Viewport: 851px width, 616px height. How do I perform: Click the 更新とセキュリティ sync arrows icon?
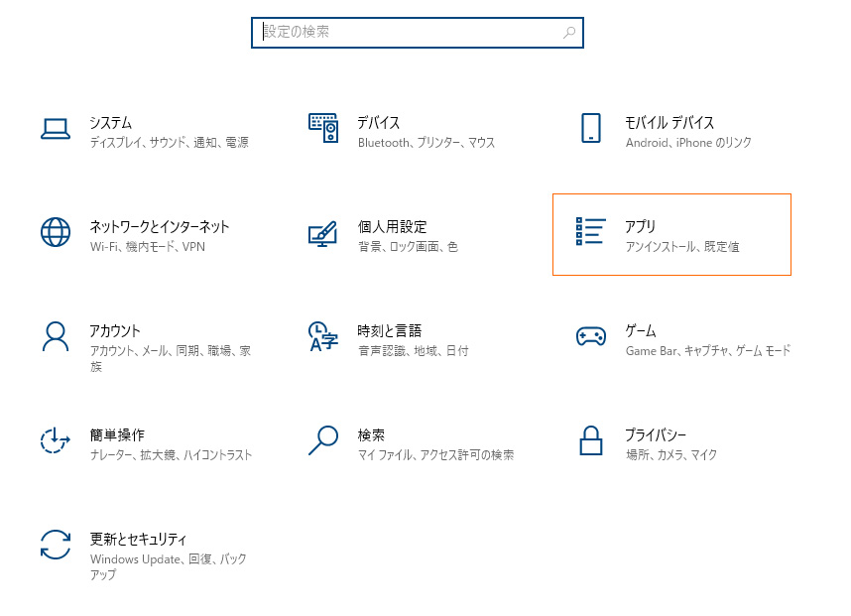tap(56, 545)
